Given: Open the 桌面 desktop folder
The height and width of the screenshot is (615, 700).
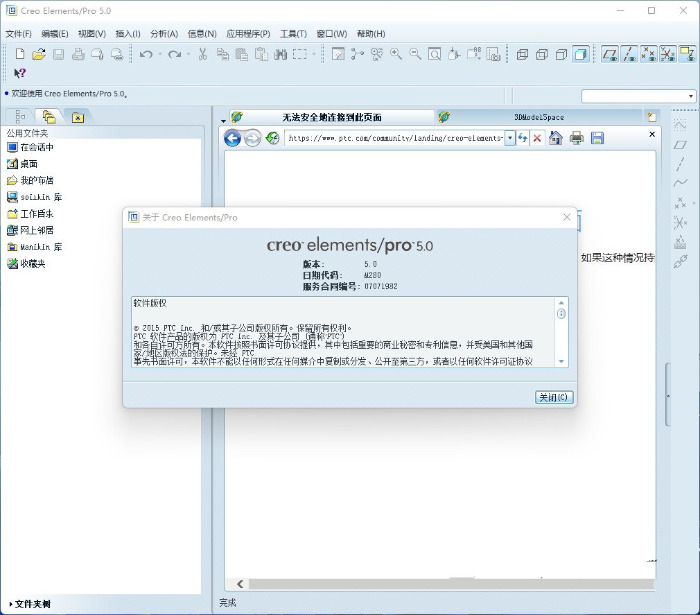Looking at the screenshot, I should (x=22, y=164).
